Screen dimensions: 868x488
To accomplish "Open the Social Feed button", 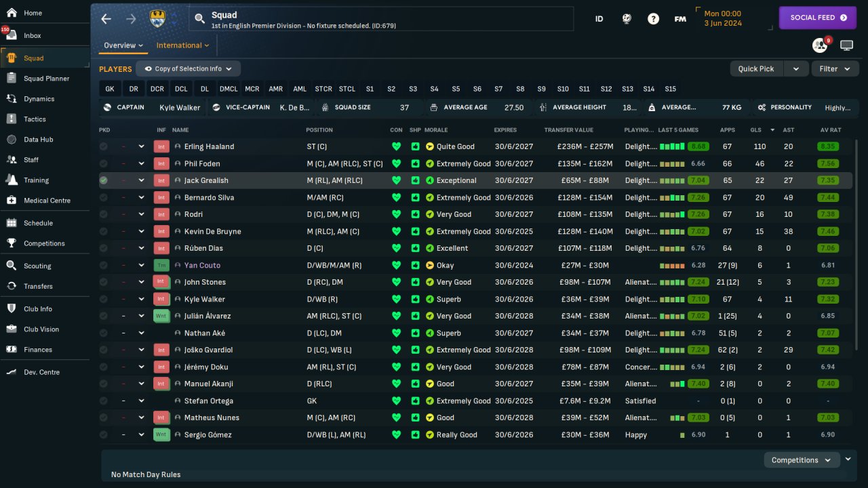I will pyautogui.click(x=818, y=18).
